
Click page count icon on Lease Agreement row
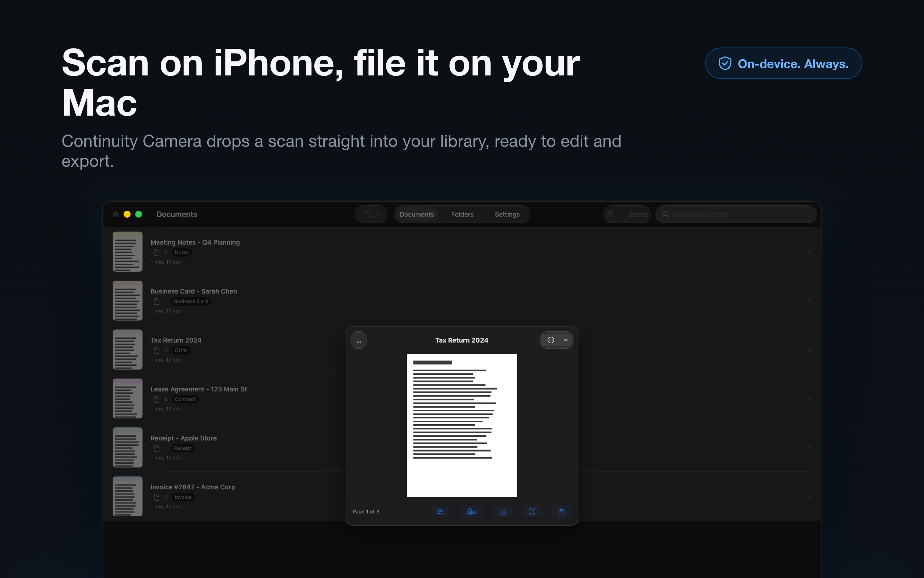[x=157, y=399]
